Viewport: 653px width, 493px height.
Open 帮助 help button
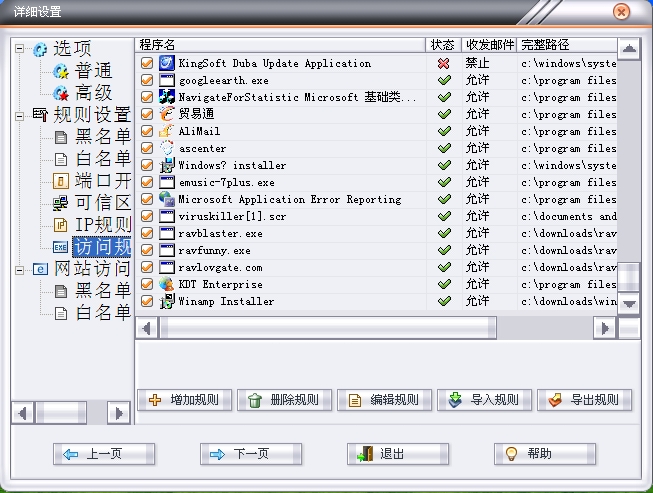click(545, 454)
